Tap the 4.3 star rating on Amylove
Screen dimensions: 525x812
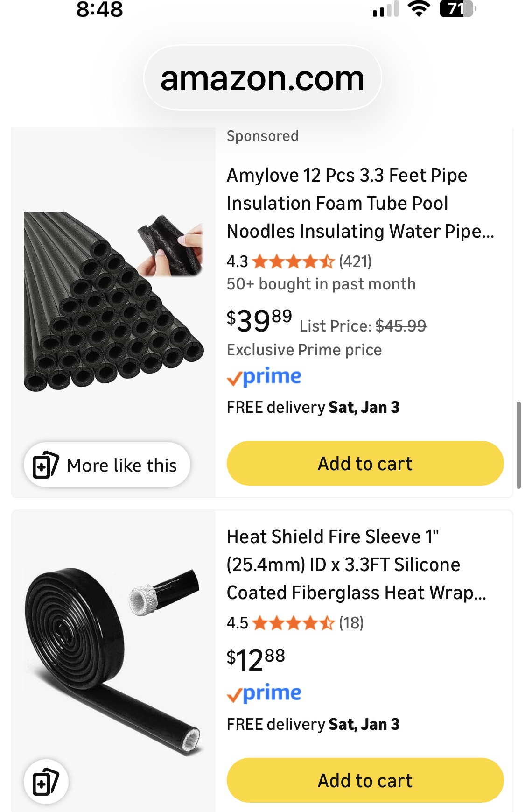click(293, 261)
